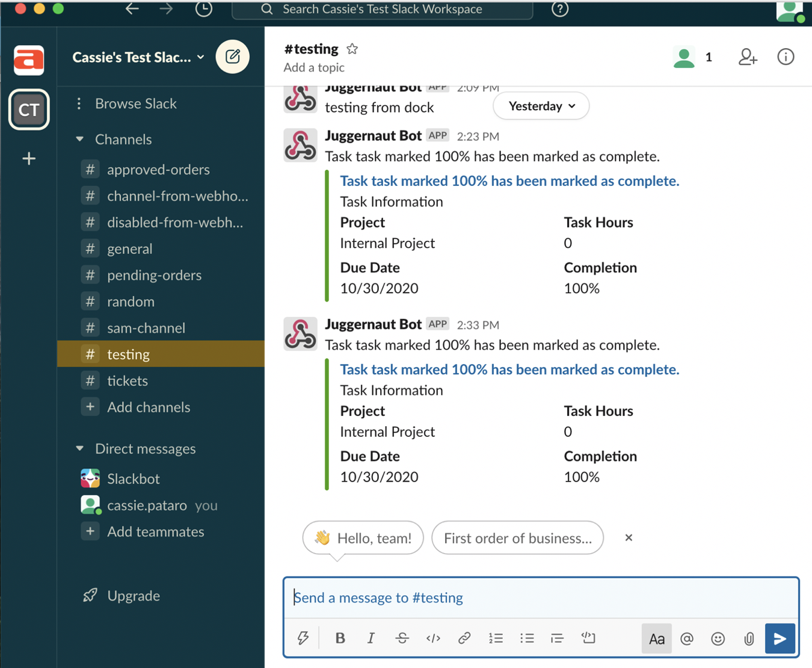Select the @ mention icon

point(687,639)
